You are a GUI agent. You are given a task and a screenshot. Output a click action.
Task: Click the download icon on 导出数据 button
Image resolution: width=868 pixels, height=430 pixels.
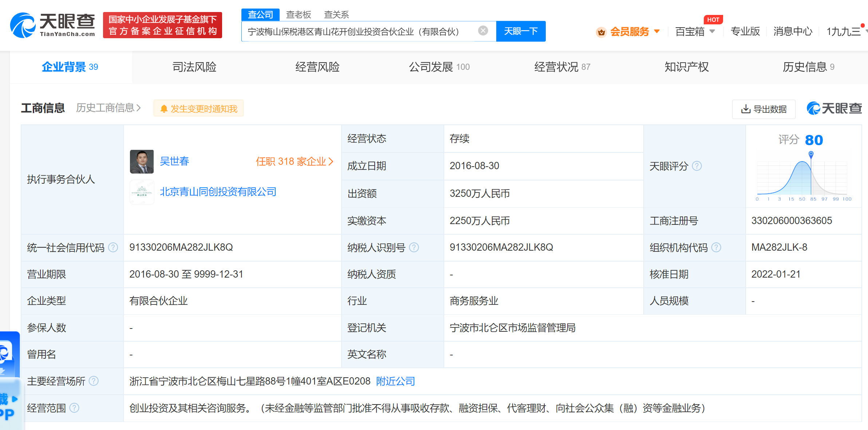point(747,109)
